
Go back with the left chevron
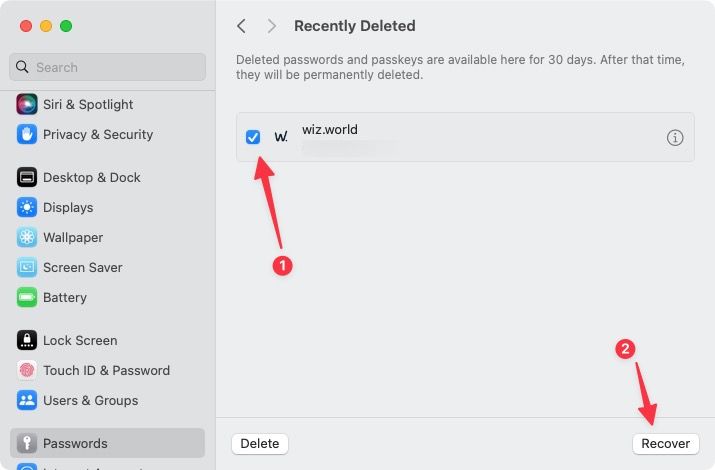click(241, 26)
